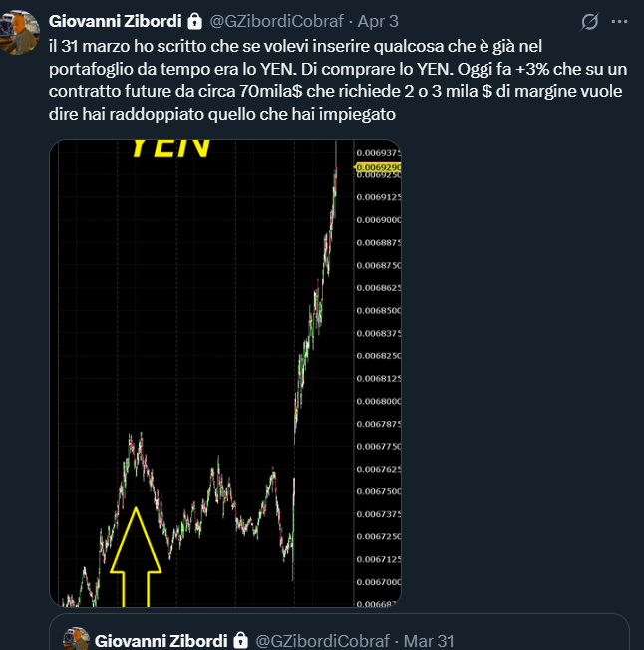Click the highlighted yellow price tag 0.0069290
The image size is (644, 650).
[x=378, y=165]
